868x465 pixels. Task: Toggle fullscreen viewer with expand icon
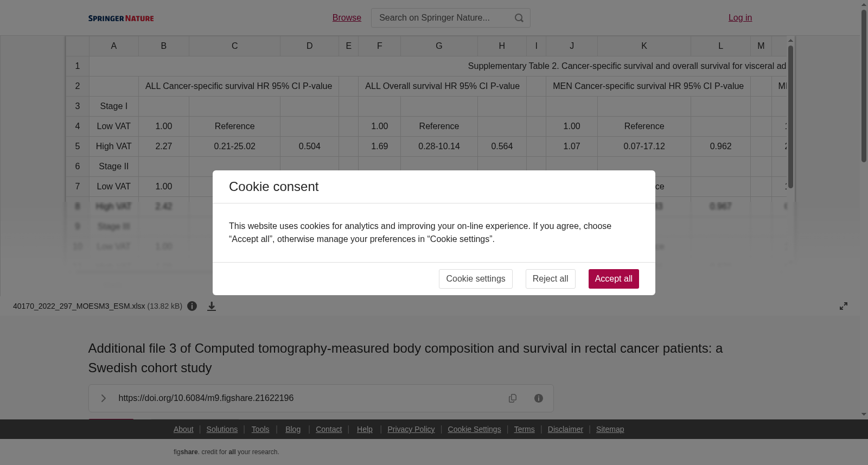[844, 306]
